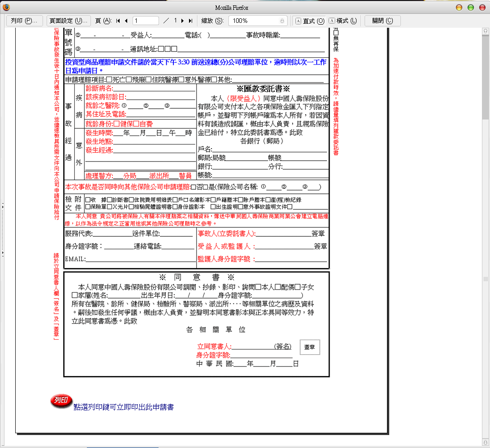Click the 蓋章 stamp box in consent form
The image size is (490, 448).
[309, 347]
